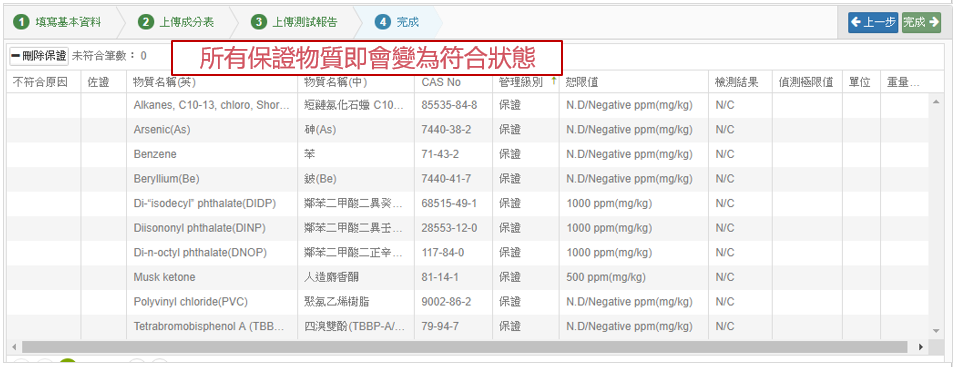Viewport: 953px width, 367px height.
Task: Click the 物質名稱(中) column header
Action: (356, 83)
